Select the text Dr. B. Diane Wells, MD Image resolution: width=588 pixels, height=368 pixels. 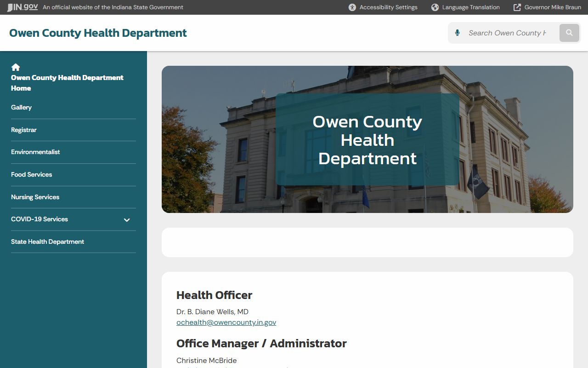click(212, 311)
